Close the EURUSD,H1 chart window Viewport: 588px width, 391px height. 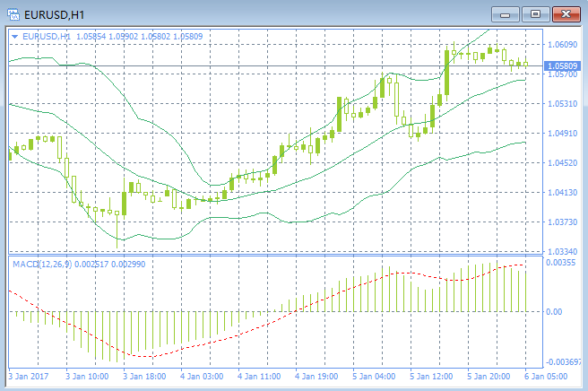tap(566, 14)
